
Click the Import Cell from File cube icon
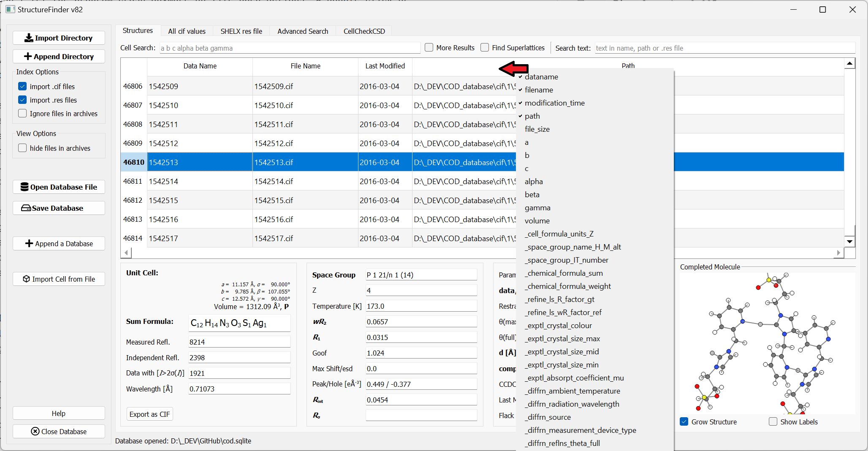[x=26, y=279]
